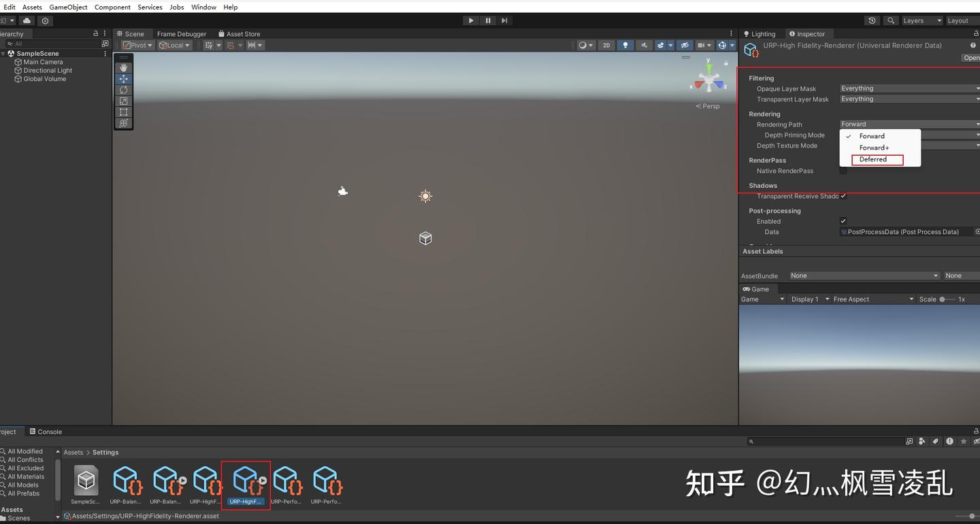Open Undo History icon
Image resolution: width=980 pixels, height=524 pixels.
click(x=872, y=20)
